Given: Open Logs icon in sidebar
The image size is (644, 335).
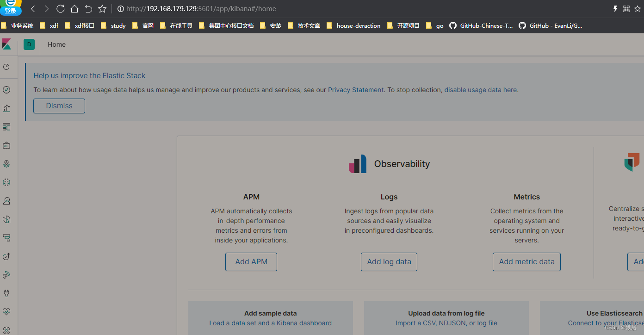Looking at the screenshot, I should 6,219.
